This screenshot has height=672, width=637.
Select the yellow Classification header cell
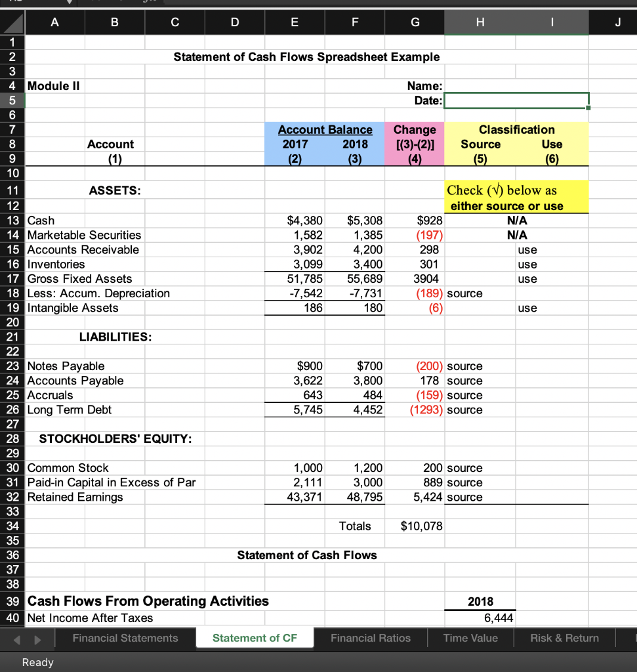[x=516, y=129]
